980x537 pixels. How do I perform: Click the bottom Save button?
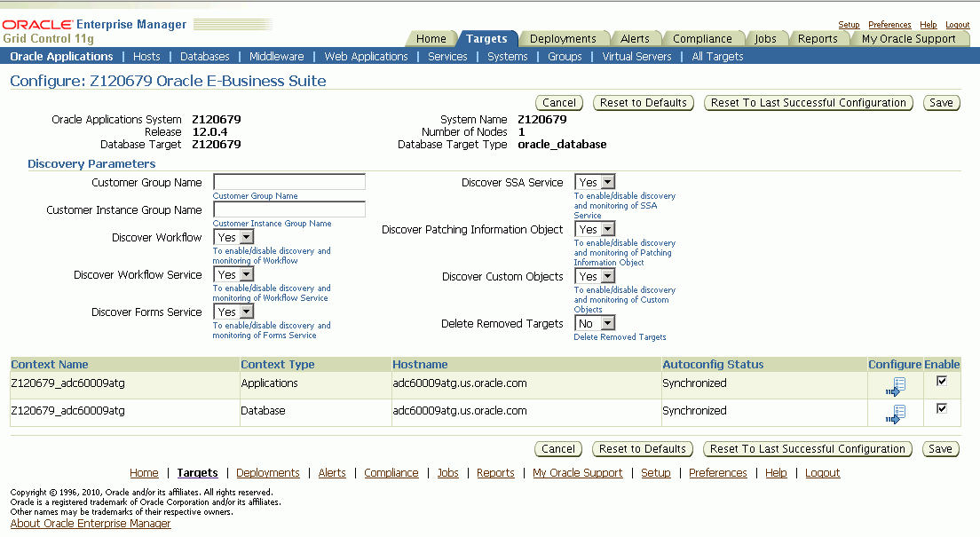[940, 449]
